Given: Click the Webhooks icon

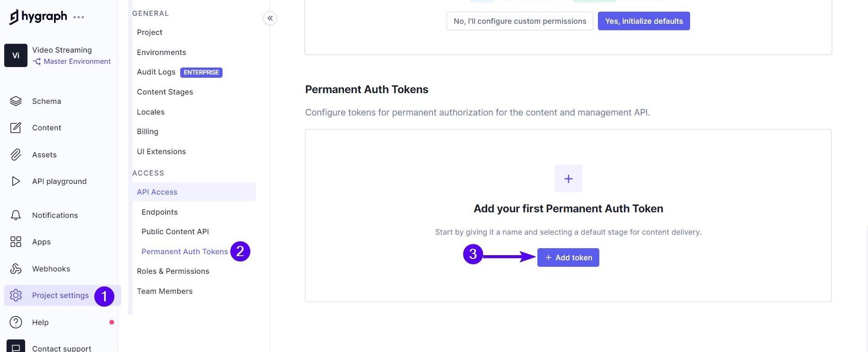Looking at the screenshot, I should [16, 269].
